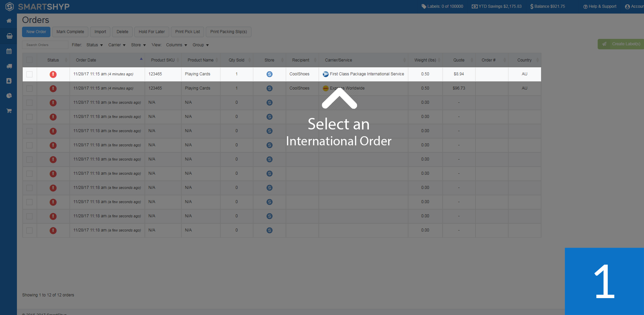Open the address book sidebar icon

point(9,81)
